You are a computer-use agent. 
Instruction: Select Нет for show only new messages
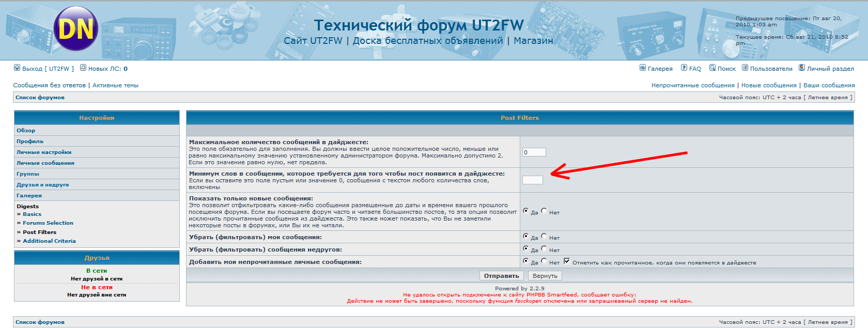544,211
